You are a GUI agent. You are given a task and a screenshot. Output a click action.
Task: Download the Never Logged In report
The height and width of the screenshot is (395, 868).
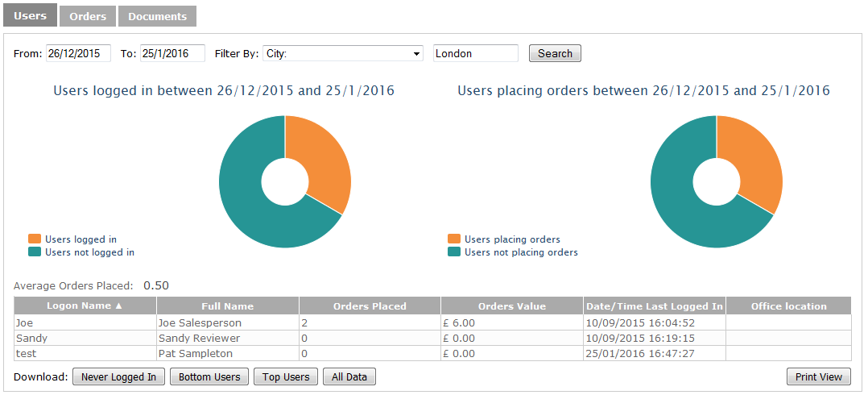[118, 376]
